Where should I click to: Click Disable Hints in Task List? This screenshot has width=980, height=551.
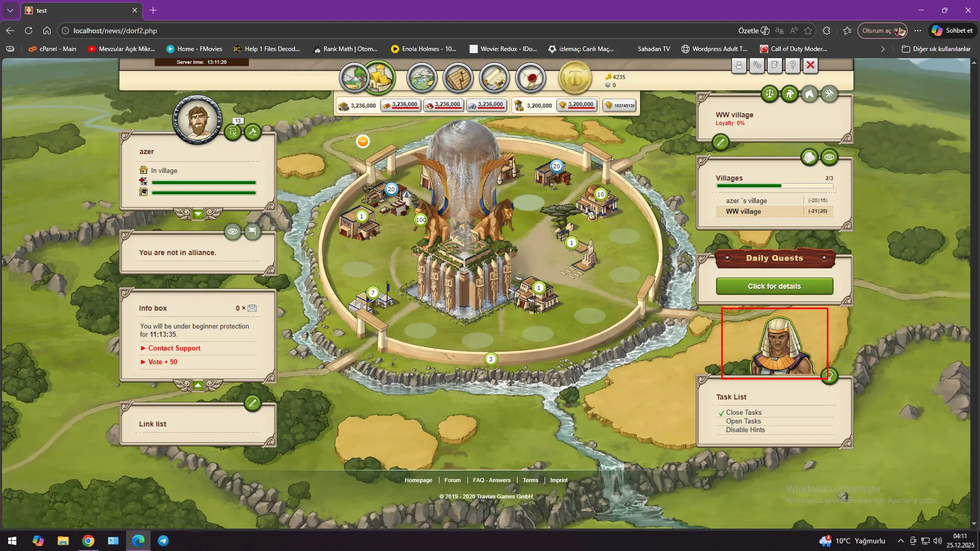point(745,430)
